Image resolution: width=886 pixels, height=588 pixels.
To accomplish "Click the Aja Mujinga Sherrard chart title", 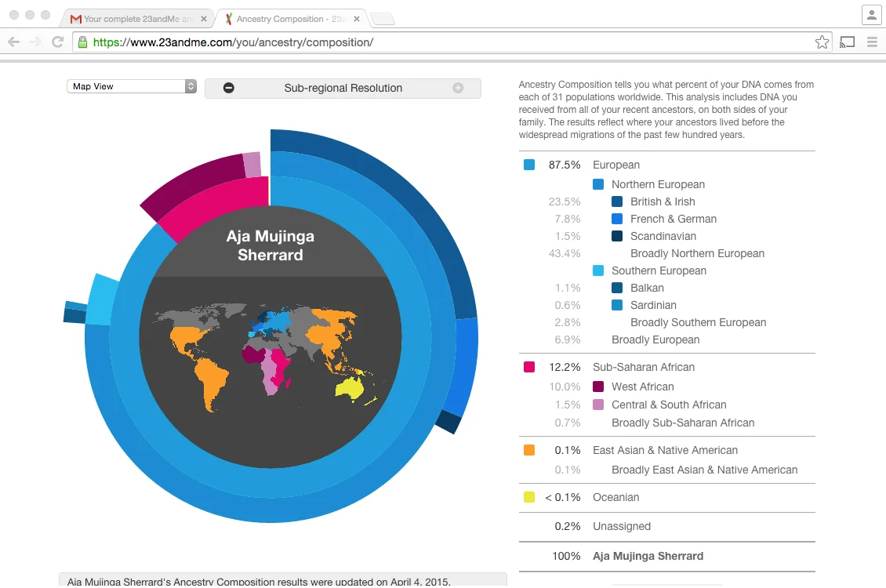I will click(270, 245).
